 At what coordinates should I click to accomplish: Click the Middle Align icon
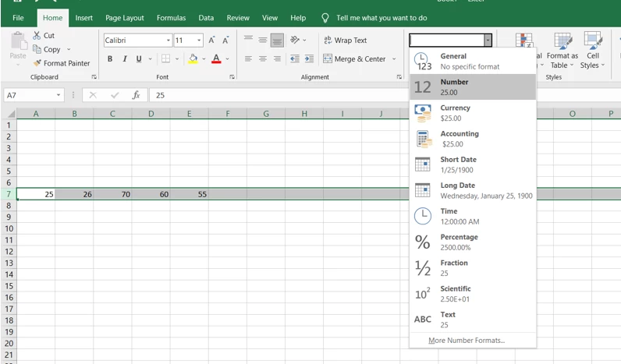263,40
